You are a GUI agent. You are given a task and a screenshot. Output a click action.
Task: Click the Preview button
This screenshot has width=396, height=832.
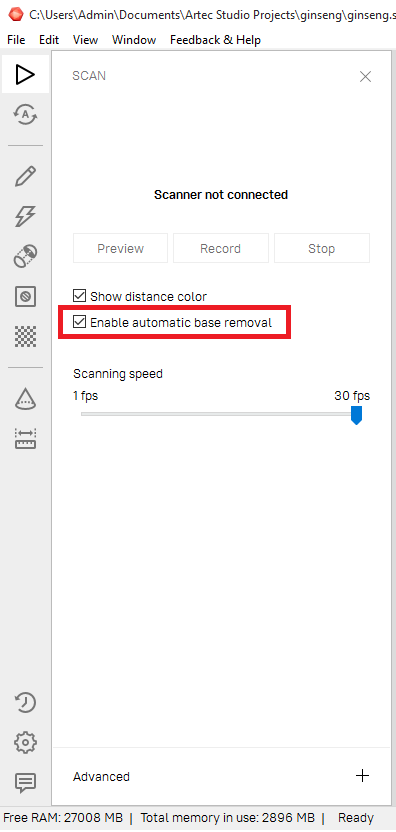pos(120,248)
